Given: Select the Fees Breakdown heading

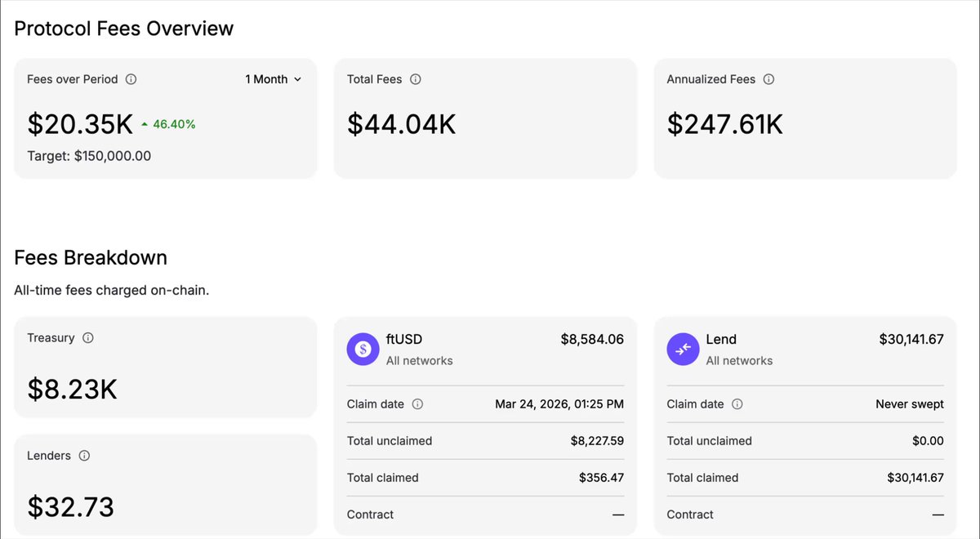Looking at the screenshot, I should (91, 258).
